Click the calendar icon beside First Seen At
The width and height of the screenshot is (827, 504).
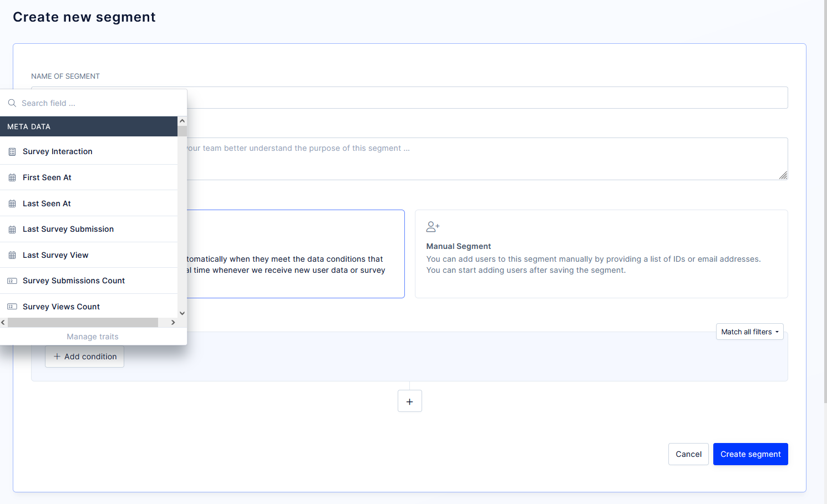point(12,177)
